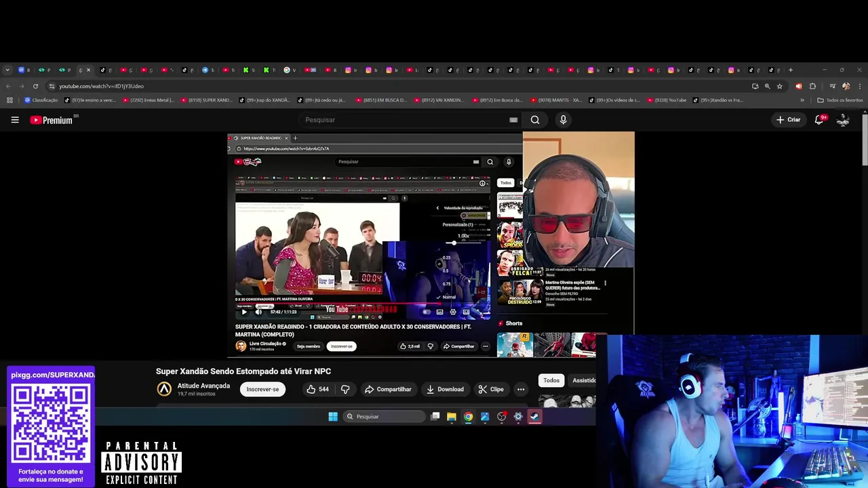Open the OBRIGADO FELCA video thumbnail
This screenshot has height=488, width=868.
(x=520, y=262)
